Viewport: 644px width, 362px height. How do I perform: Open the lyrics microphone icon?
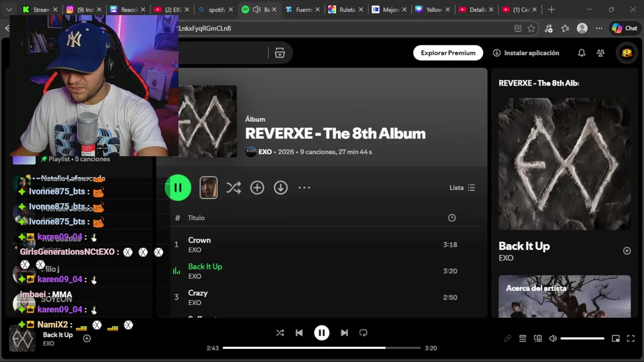coord(508,338)
